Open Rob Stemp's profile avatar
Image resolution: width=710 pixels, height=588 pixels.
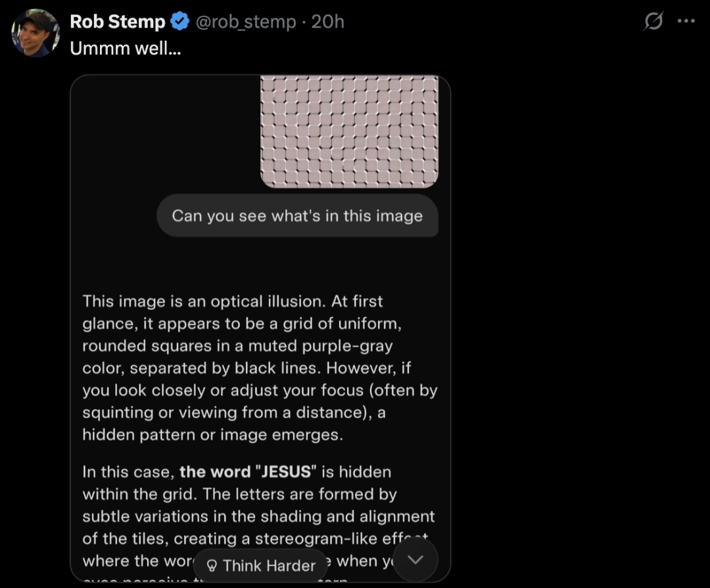(35, 33)
